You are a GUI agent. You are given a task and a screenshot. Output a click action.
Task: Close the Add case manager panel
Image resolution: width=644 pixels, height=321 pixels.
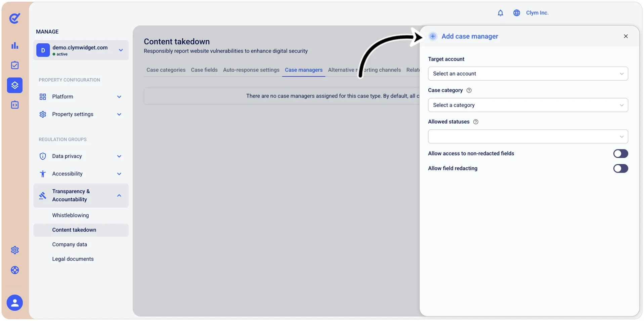tap(626, 36)
